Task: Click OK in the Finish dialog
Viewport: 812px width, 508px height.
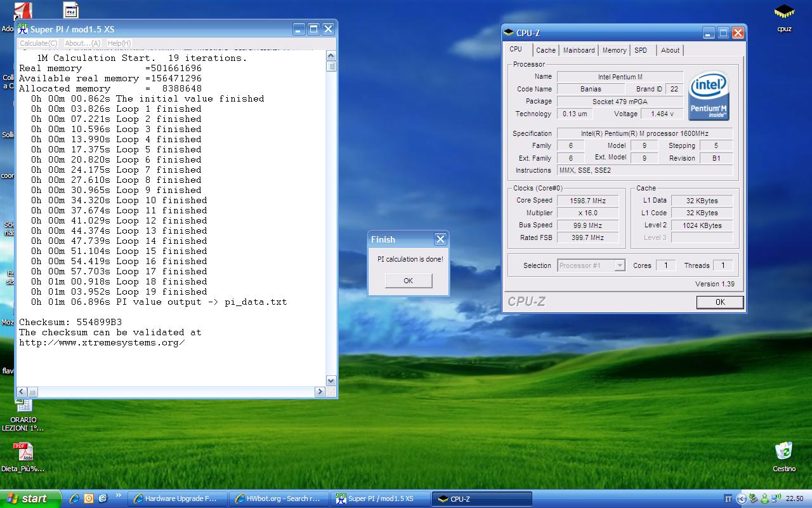Action: pos(408,281)
